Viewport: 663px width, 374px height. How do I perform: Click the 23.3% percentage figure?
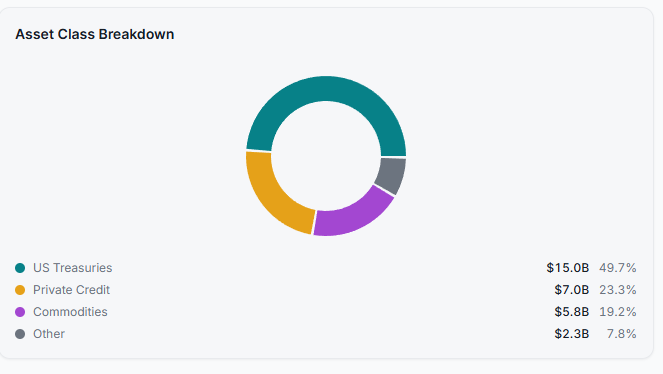(x=618, y=290)
